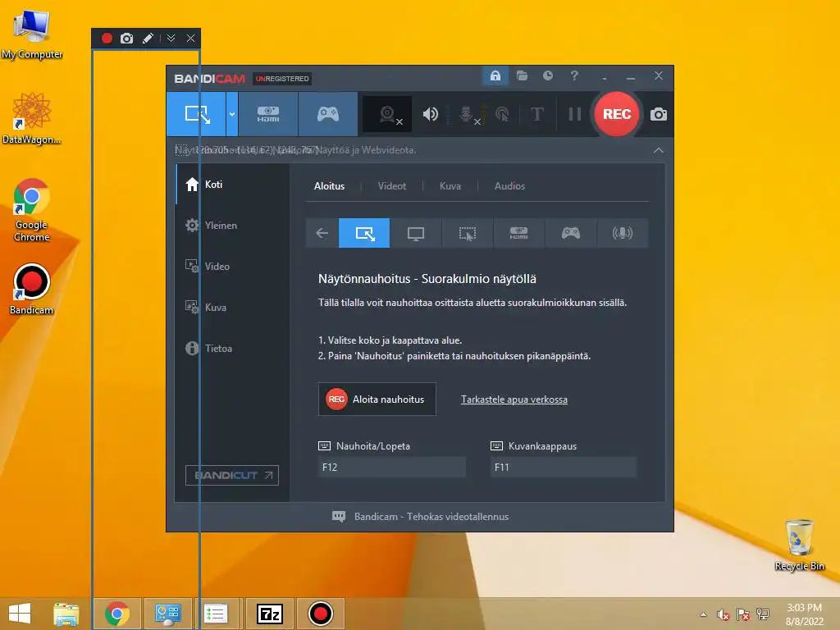Open DataWagon desktop shortcut
Viewport: 840px width, 630px height.
pos(31,119)
